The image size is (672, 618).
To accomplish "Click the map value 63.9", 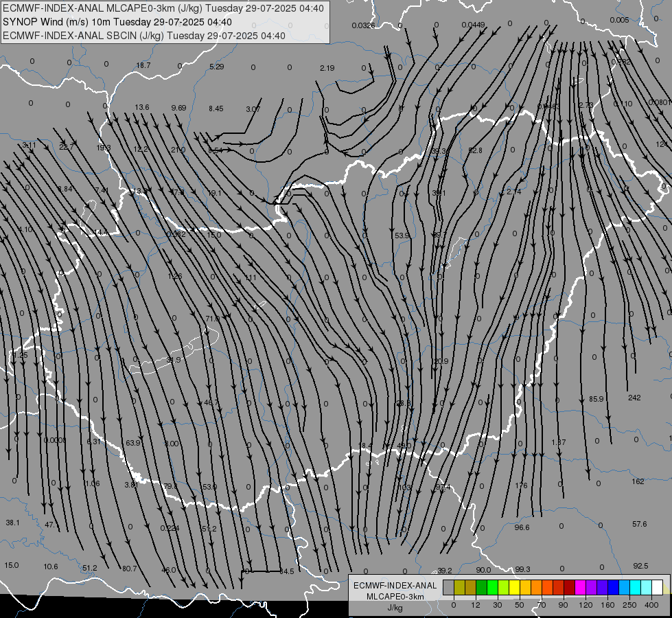I will [133, 443].
